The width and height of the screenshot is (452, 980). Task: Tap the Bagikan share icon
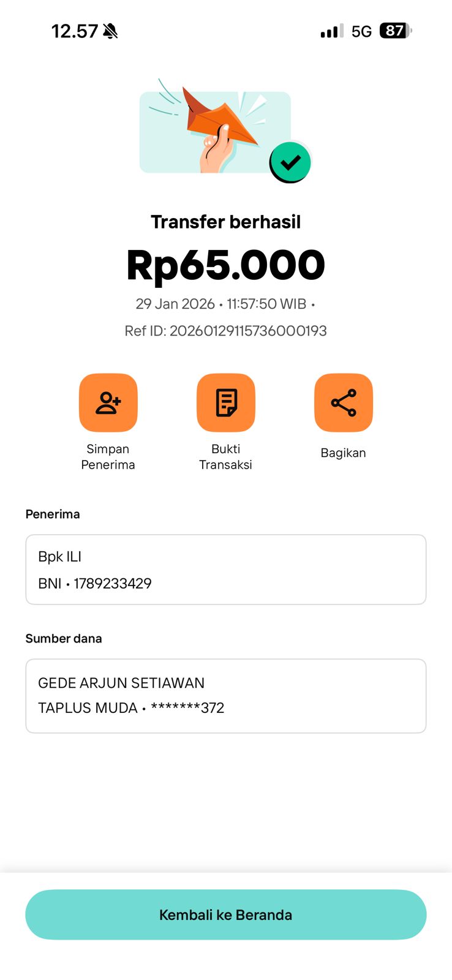tap(344, 402)
